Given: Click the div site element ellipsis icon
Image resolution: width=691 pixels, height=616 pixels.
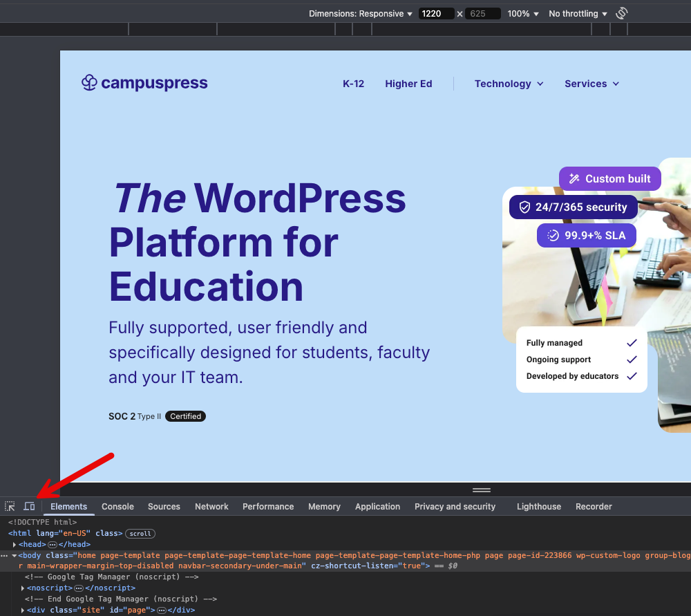Looking at the screenshot, I should 162,610.
